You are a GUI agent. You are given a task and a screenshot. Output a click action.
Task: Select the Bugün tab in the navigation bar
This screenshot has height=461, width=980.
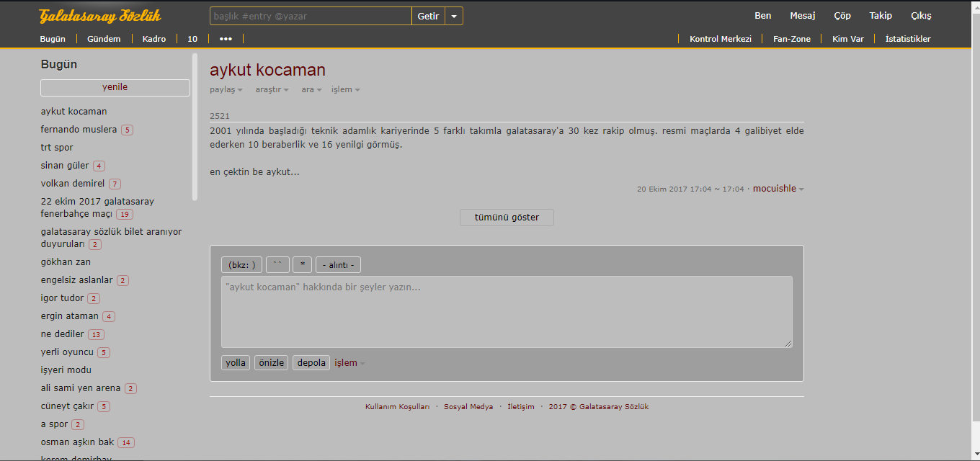[53, 39]
